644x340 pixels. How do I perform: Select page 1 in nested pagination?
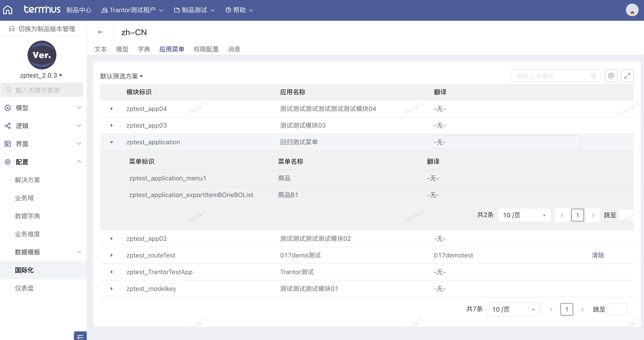577,215
